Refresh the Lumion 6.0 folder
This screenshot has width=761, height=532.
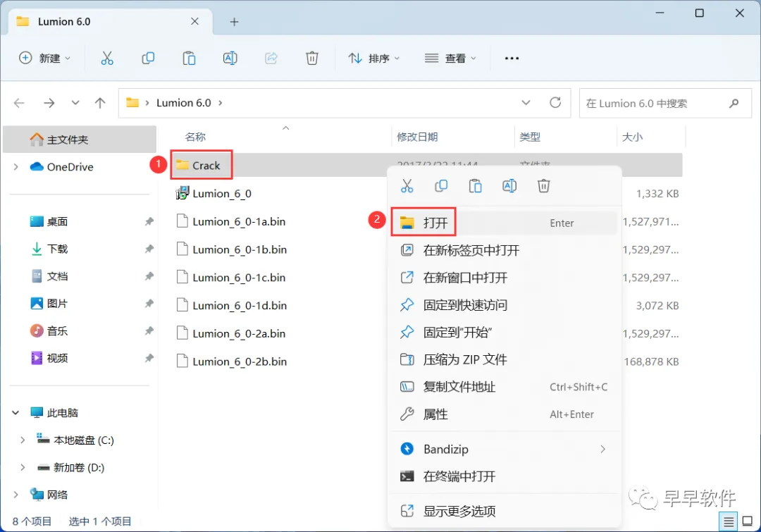coord(555,102)
